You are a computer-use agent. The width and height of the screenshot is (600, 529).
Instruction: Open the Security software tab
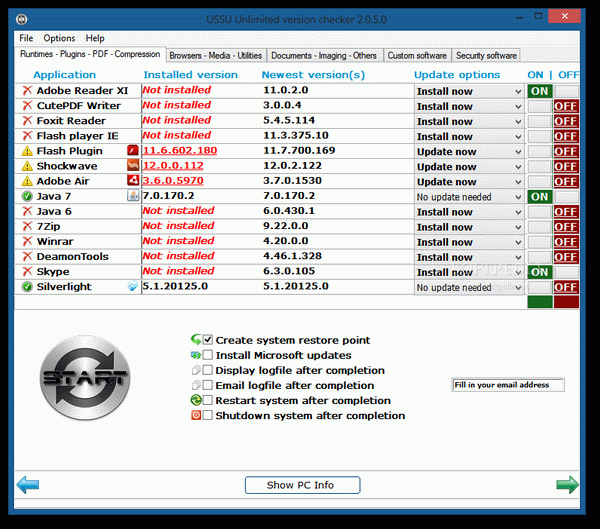pyautogui.click(x=486, y=56)
